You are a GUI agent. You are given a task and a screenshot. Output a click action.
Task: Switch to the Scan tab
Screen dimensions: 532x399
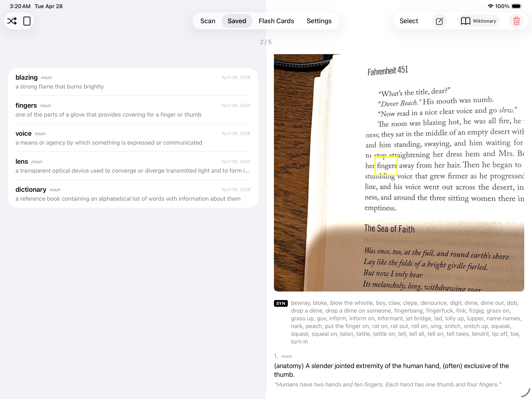(x=208, y=21)
